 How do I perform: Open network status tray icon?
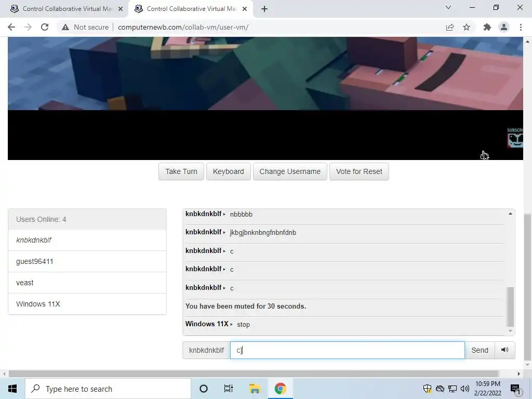tap(453, 389)
